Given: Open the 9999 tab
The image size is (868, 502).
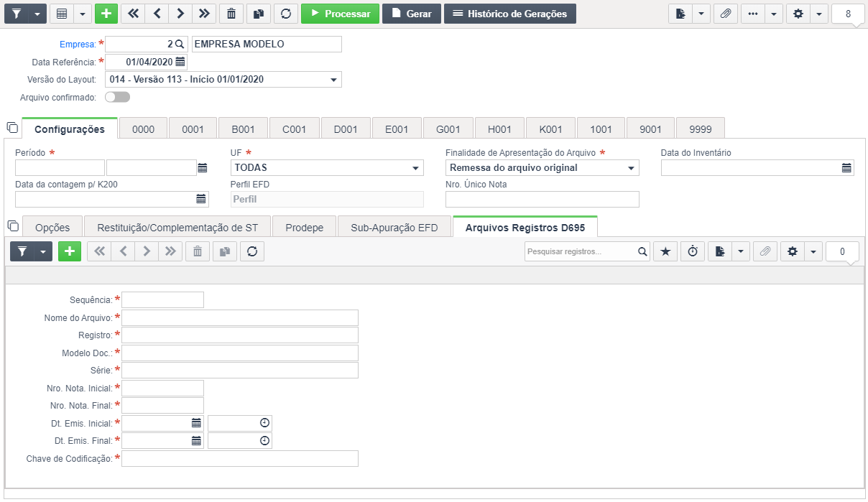Looking at the screenshot, I should (x=700, y=129).
